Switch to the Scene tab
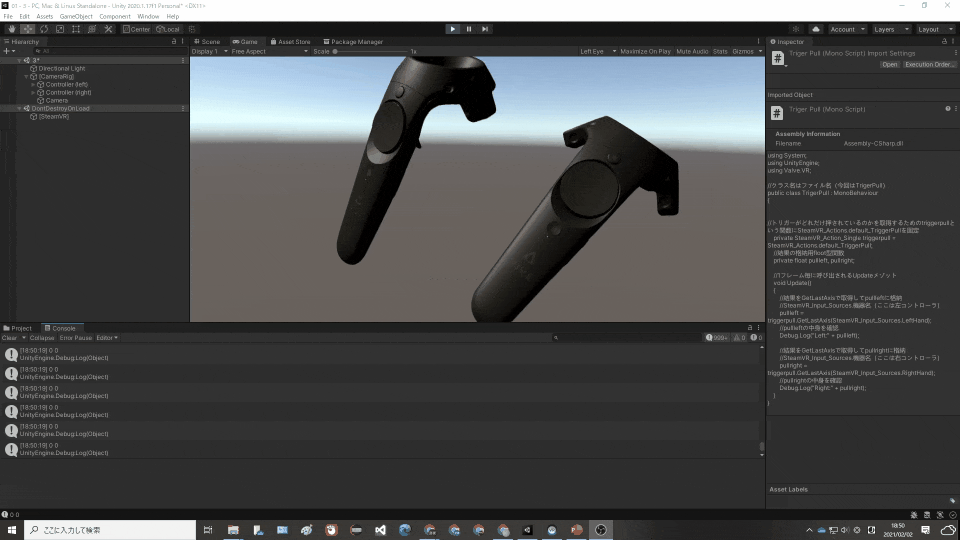The width and height of the screenshot is (960, 540). 207,42
